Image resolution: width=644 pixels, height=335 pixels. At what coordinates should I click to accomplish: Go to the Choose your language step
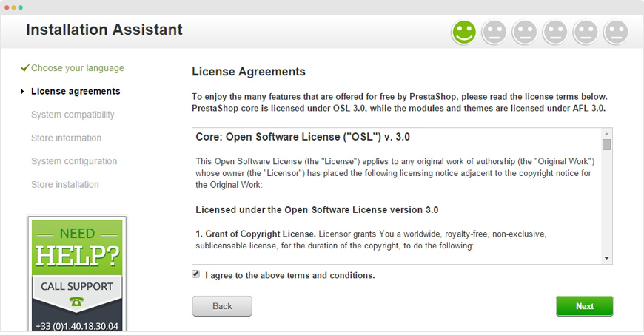77,68
